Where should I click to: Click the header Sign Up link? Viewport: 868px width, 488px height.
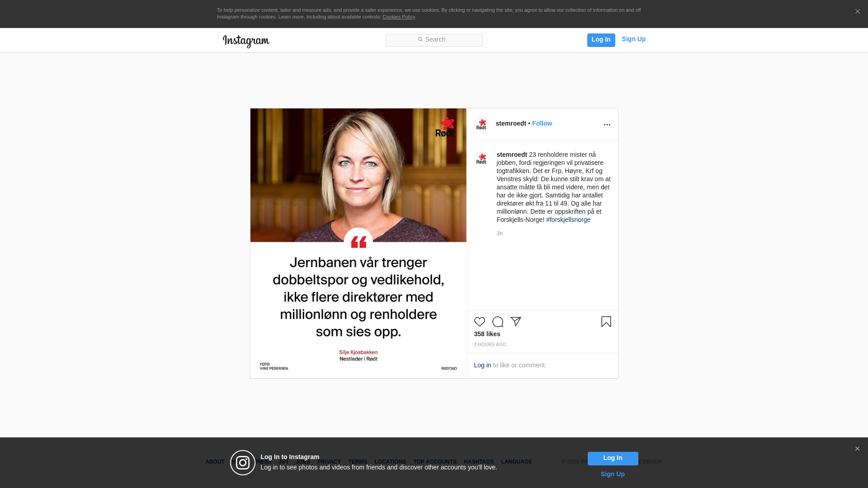tap(633, 39)
